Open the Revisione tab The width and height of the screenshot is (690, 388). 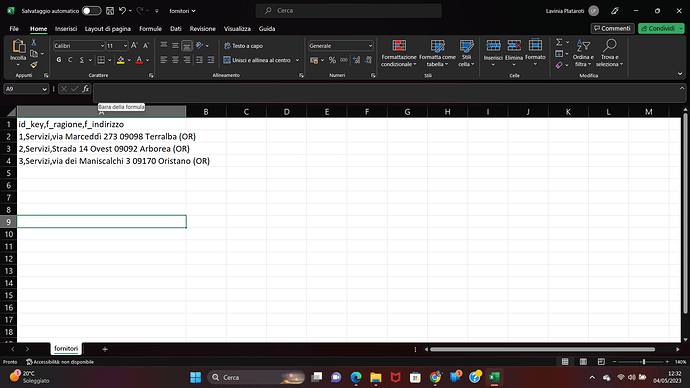coord(202,29)
